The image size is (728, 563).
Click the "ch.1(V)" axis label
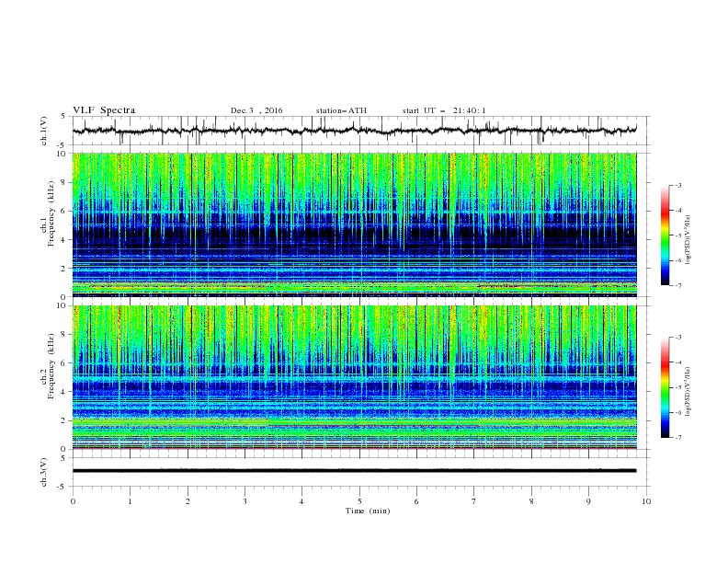(x=44, y=131)
